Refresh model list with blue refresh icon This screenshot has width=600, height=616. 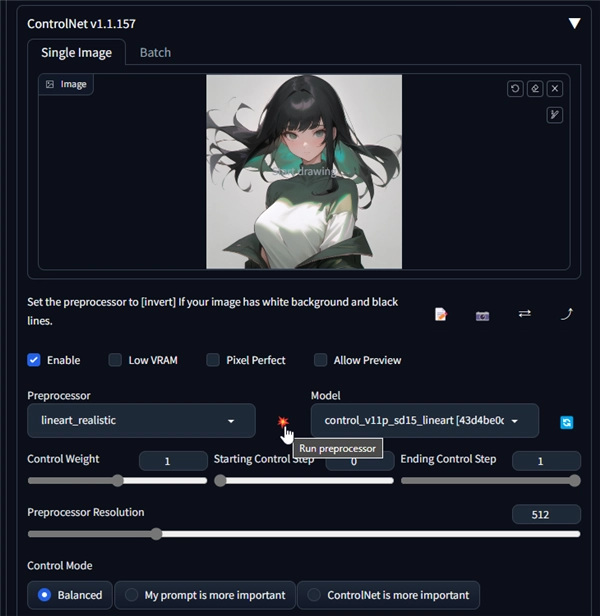567,423
